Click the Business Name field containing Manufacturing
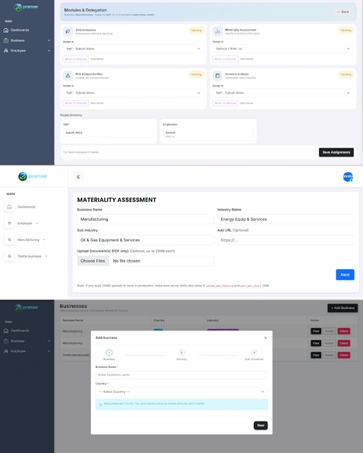The image size is (363, 453). coord(145,219)
